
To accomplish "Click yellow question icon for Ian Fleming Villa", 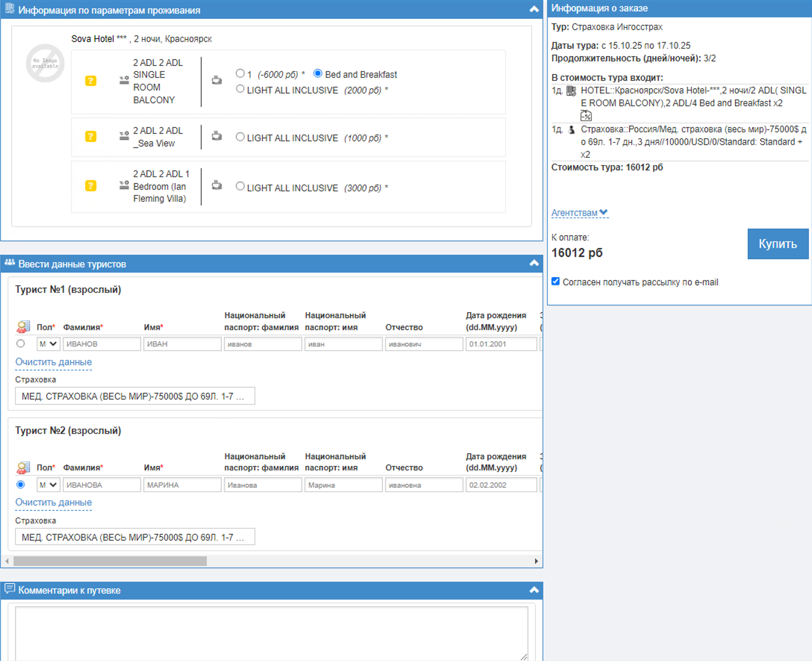I will coord(90,186).
